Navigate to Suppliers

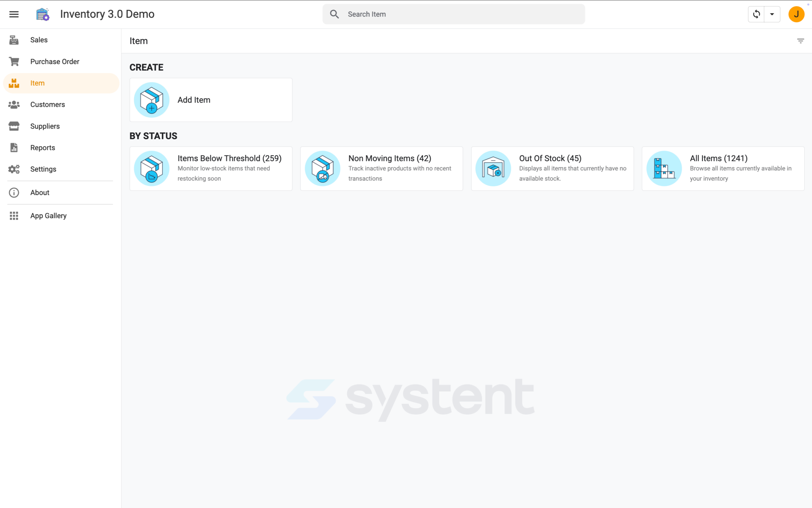click(61, 126)
